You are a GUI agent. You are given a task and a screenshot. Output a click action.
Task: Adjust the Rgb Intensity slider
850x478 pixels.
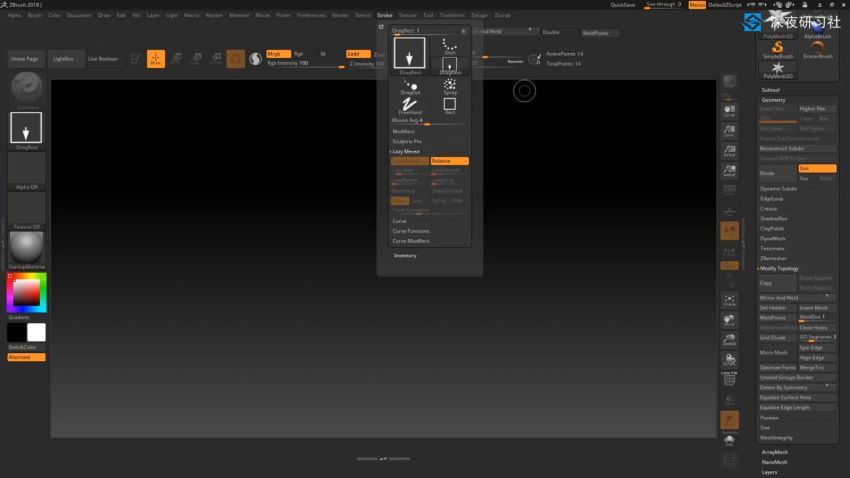click(305, 64)
